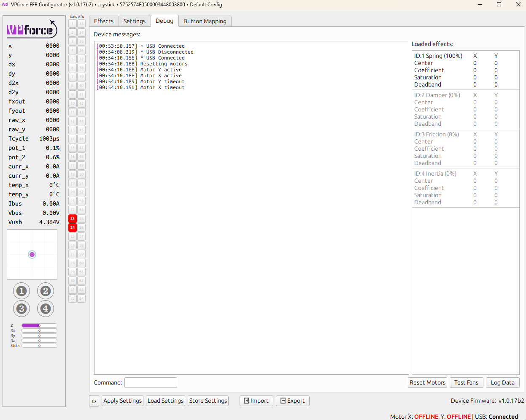Click the refresh icon beside Apply Settings
The width and height of the screenshot is (526, 420).
tap(94, 401)
